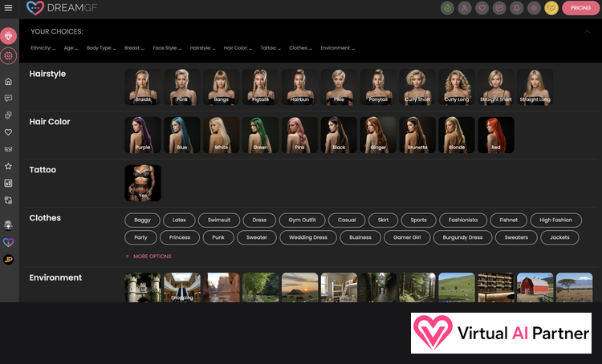Screen dimensions: 602x364
Task: Pick Pink hair color
Action: tap(299, 135)
